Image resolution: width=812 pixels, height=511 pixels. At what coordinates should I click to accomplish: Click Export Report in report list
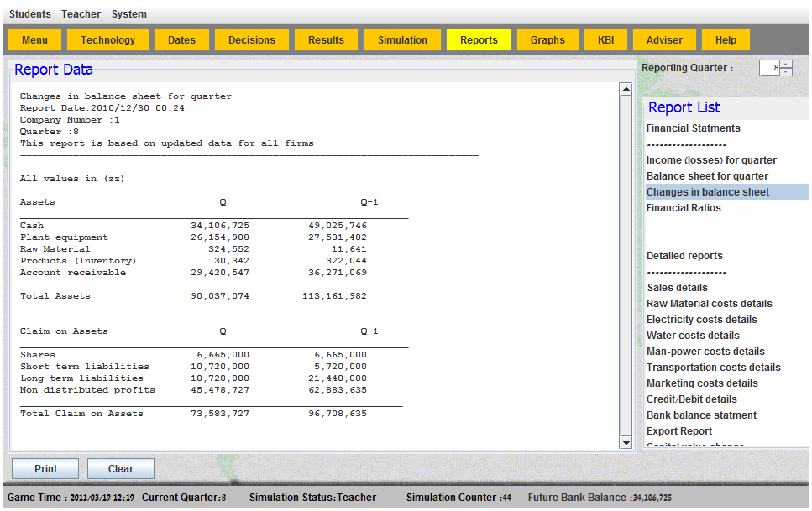click(679, 431)
